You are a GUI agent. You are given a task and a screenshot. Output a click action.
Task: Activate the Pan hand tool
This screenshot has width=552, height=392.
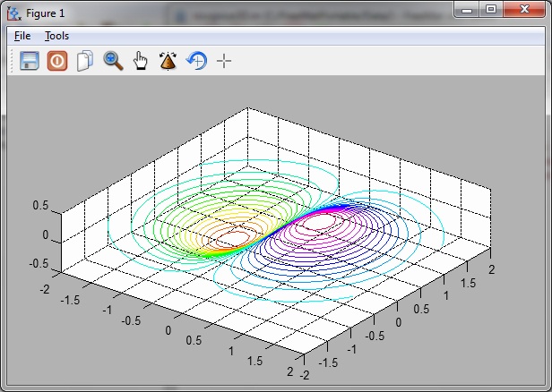click(140, 61)
